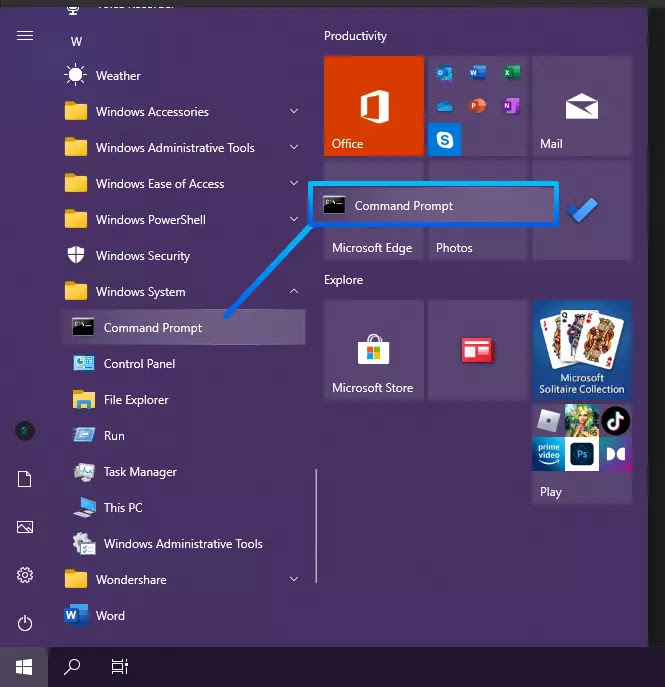665x687 pixels.
Task: Open the Play folder label
Action: coord(551,492)
